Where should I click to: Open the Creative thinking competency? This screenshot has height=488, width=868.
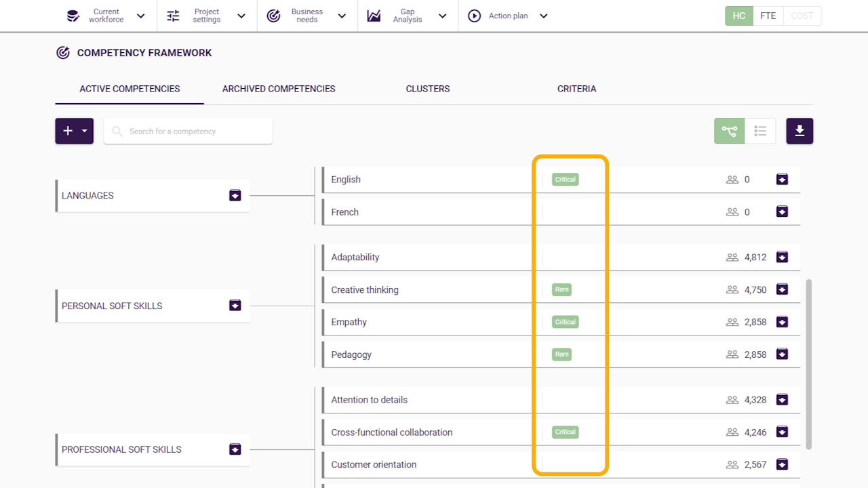pos(365,290)
